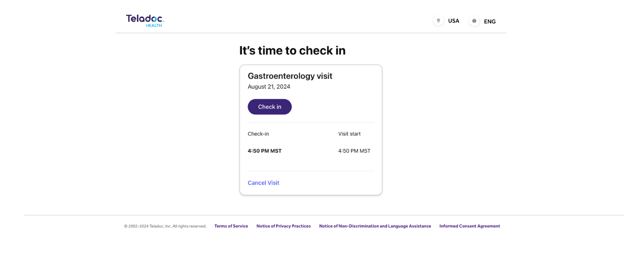This screenshot has height=280, width=644.
Task: Click the "It's time to check in" heading
Action: [x=292, y=50]
